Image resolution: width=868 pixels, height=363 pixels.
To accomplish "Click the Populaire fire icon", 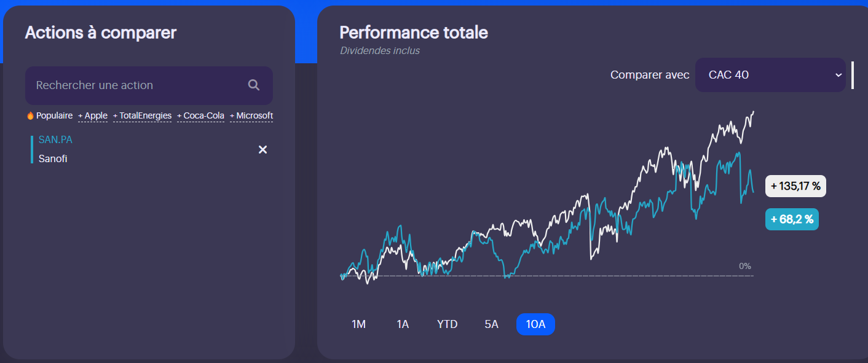I will (x=30, y=115).
